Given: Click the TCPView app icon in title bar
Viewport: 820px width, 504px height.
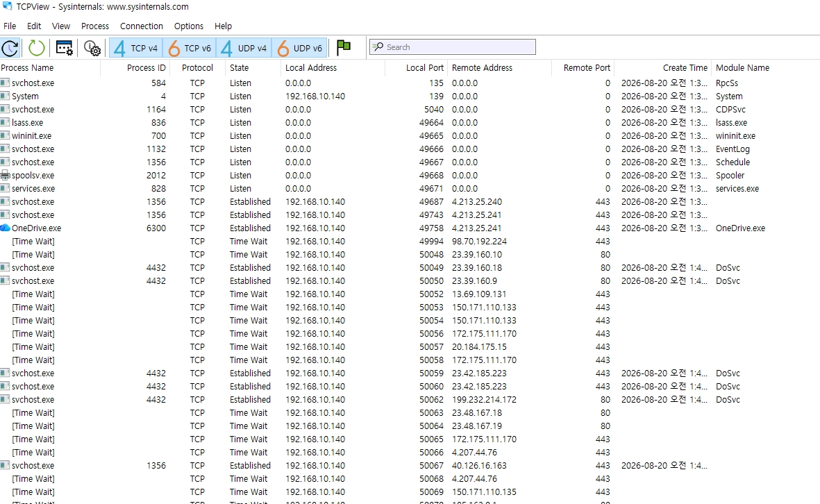Looking at the screenshot, I should point(7,6).
